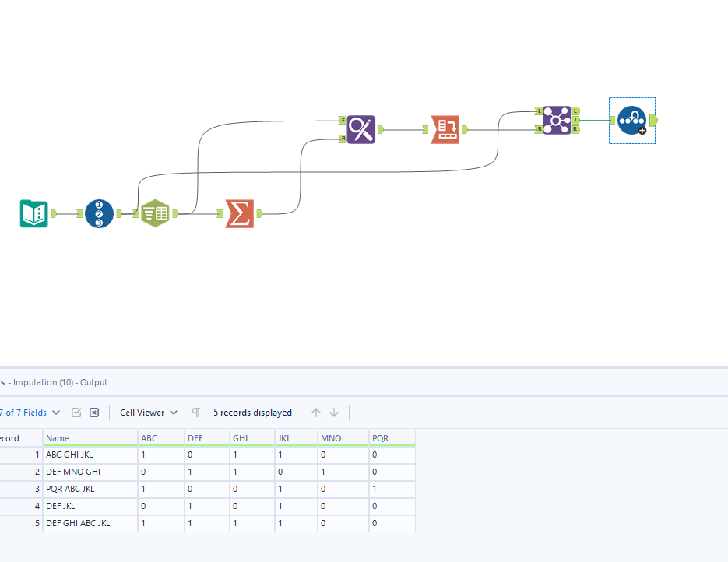Click the orange Arrange tool icon
Image resolution: width=728 pixels, height=562 pixels.
(x=445, y=128)
